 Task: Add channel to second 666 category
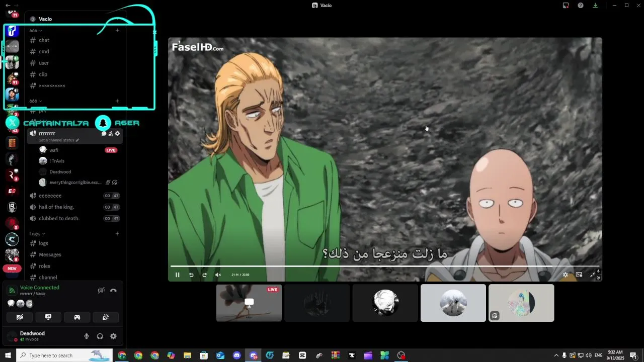[117, 101]
